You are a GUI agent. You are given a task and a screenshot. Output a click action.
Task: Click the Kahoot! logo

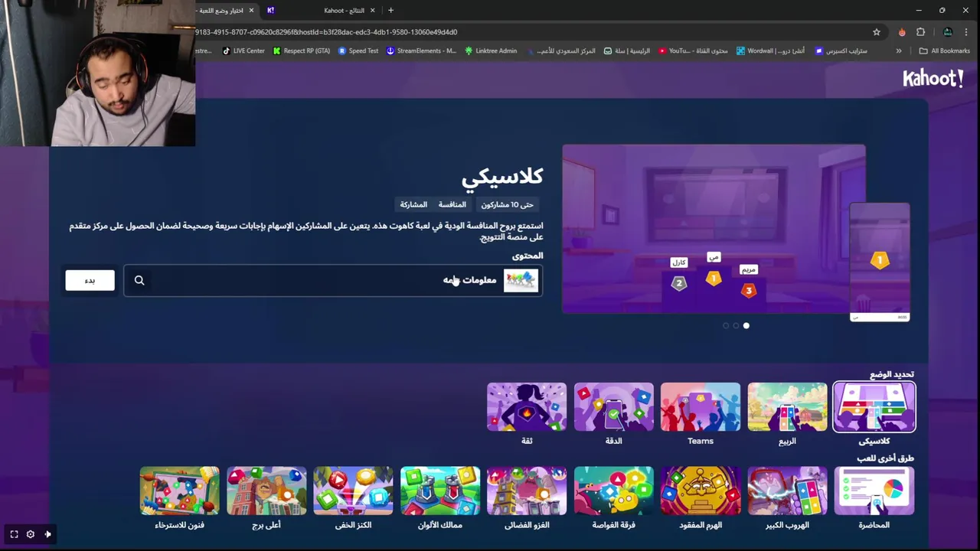[933, 78]
